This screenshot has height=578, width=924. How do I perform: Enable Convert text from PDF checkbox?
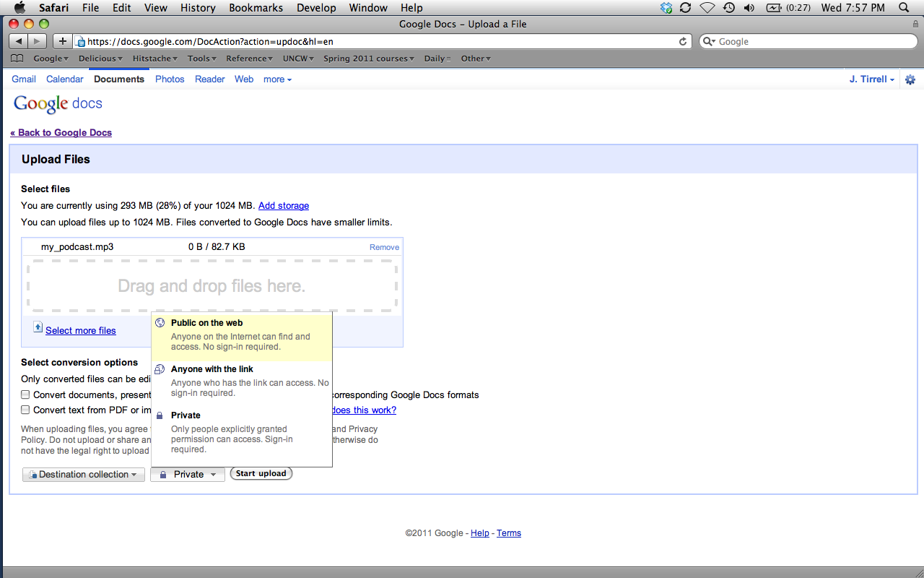point(25,410)
